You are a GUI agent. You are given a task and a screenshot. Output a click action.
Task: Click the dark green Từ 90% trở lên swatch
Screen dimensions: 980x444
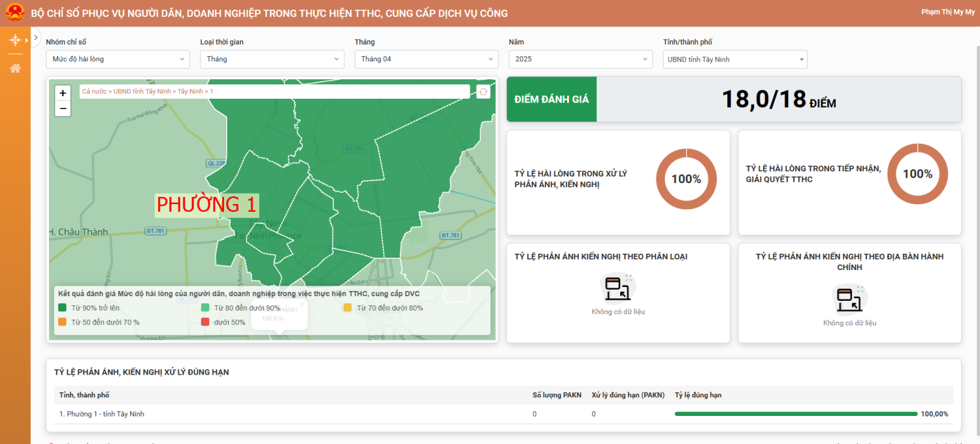coord(62,307)
